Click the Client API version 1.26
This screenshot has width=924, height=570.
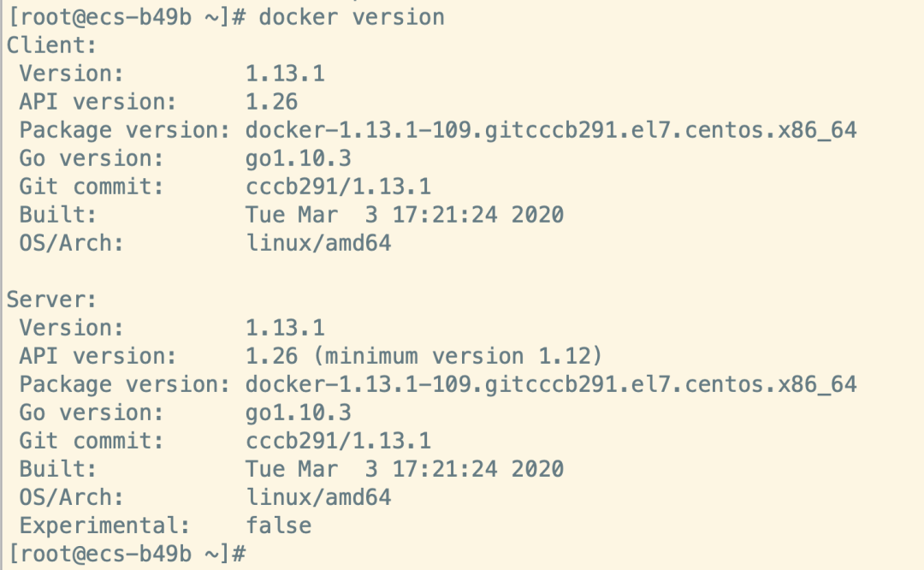tap(271, 102)
